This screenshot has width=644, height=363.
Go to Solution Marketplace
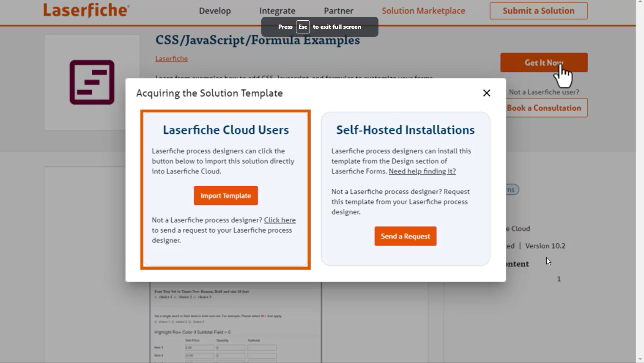point(423,11)
